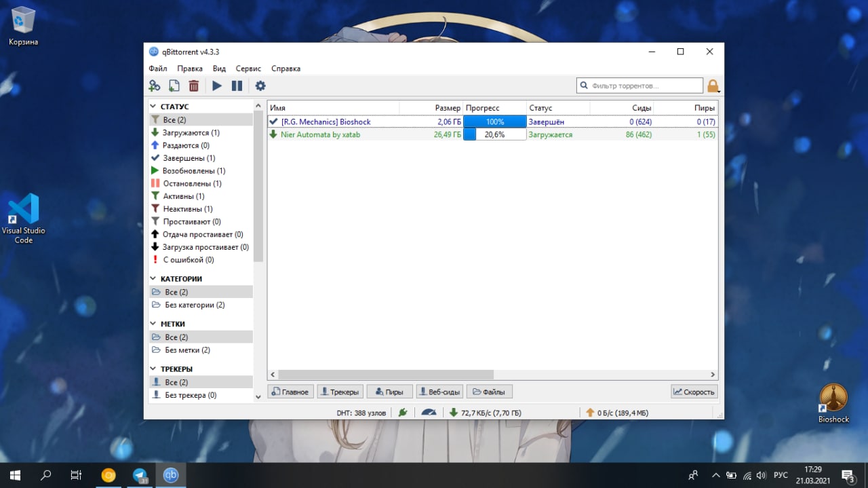This screenshot has height=488, width=868.
Task: Collapse the СТАТУС section
Action: point(154,107)
